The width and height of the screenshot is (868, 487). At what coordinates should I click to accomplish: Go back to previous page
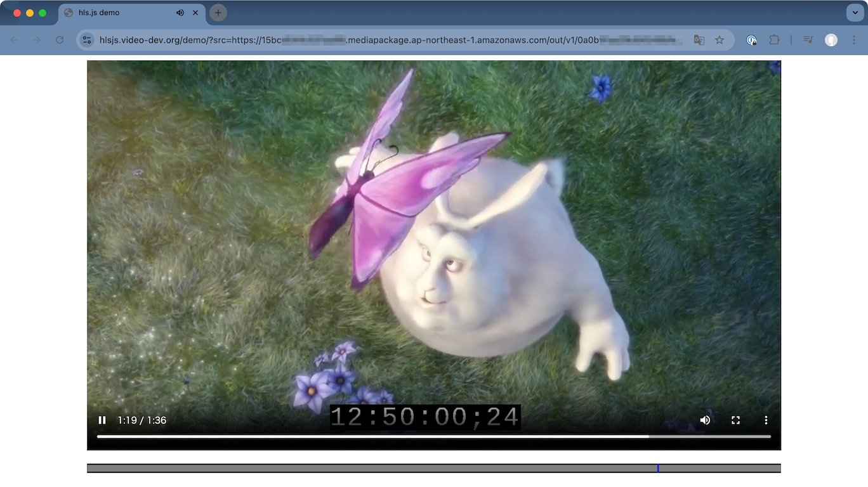click(x=15, y=40)
